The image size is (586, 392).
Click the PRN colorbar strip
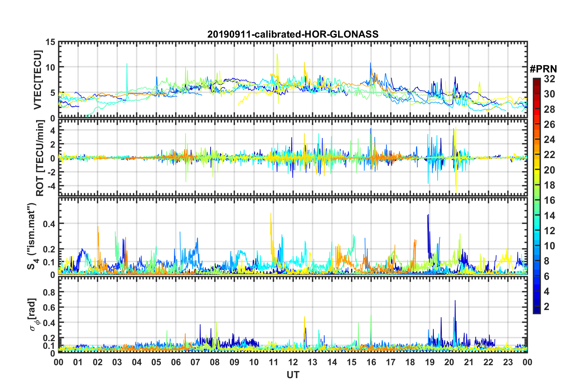point(537,196)
